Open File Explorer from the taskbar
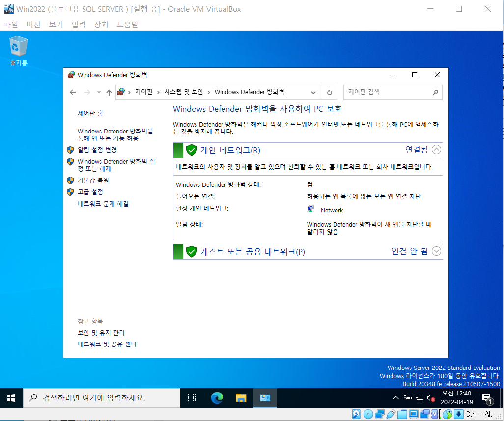 pyautogui.click(x=241, y=398)
